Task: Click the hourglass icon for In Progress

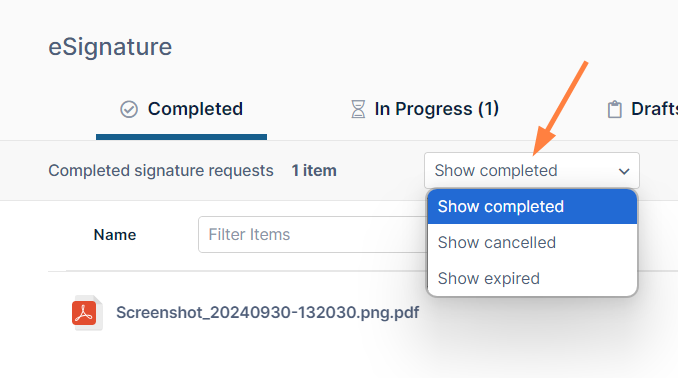Action: 358,109
